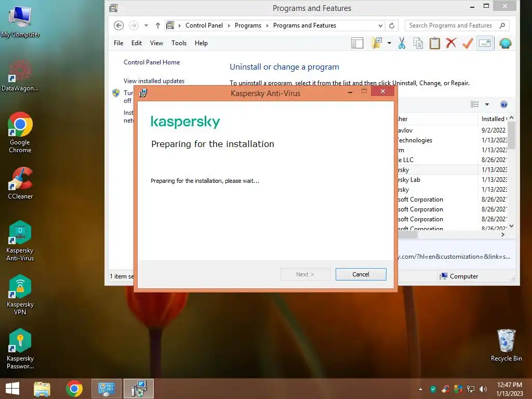Click the folder options toolbar icon
The height and width of the screenshot is (399, 532).
[x=377, y=44]
